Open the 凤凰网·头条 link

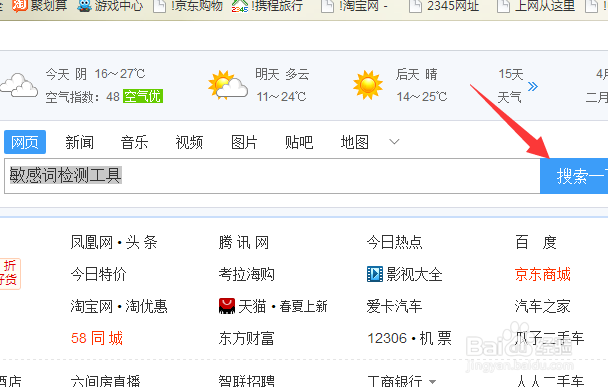[114, 243]
